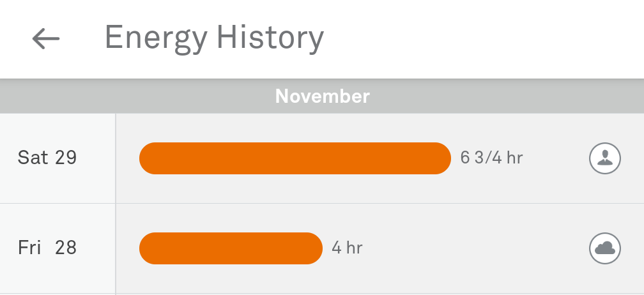Click the Energy History title
The width and height of the screenshot is (644, 295).
tap(214, 38)
